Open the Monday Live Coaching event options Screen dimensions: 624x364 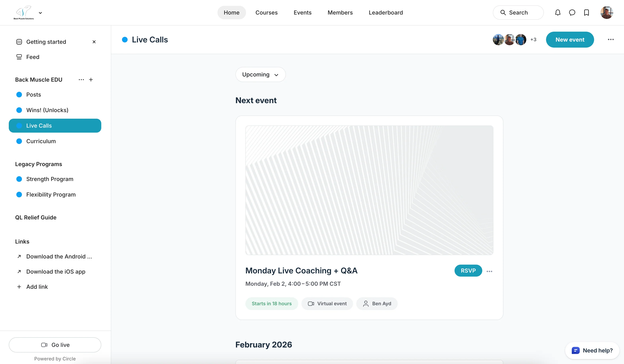tap(489, 271)
